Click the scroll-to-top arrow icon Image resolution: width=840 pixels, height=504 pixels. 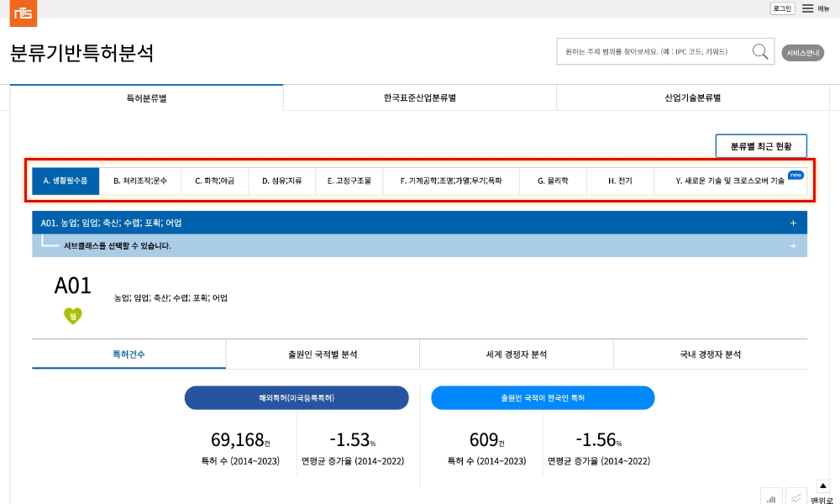822,486
